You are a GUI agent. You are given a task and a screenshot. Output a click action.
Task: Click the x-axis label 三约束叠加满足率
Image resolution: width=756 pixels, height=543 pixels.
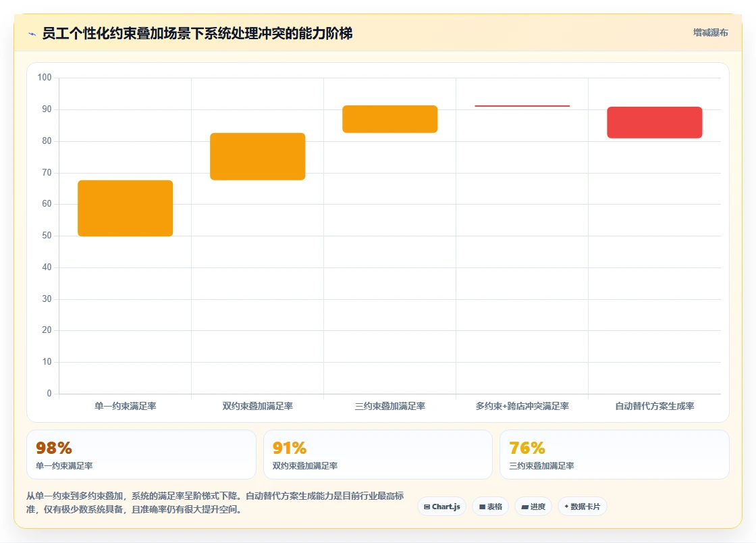(390, 406)
